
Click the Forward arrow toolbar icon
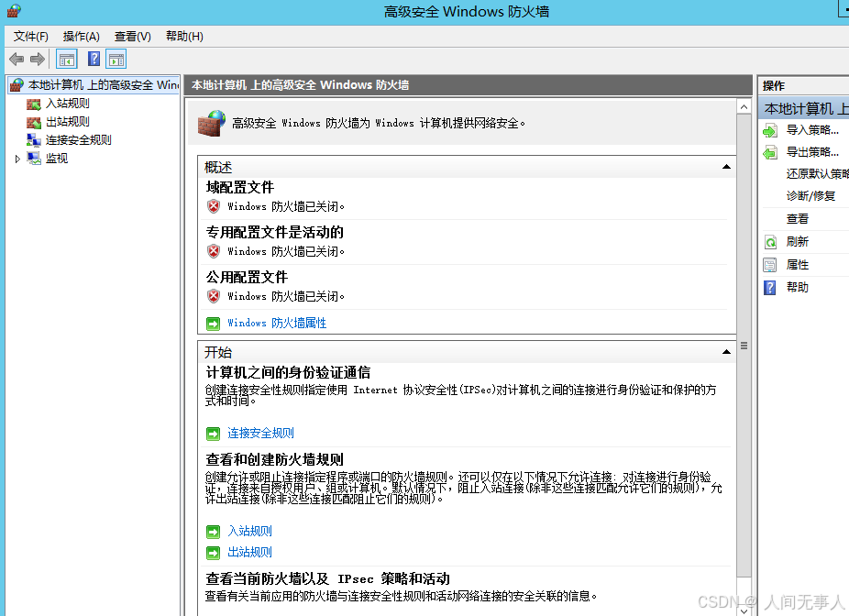tap(38, 59)
